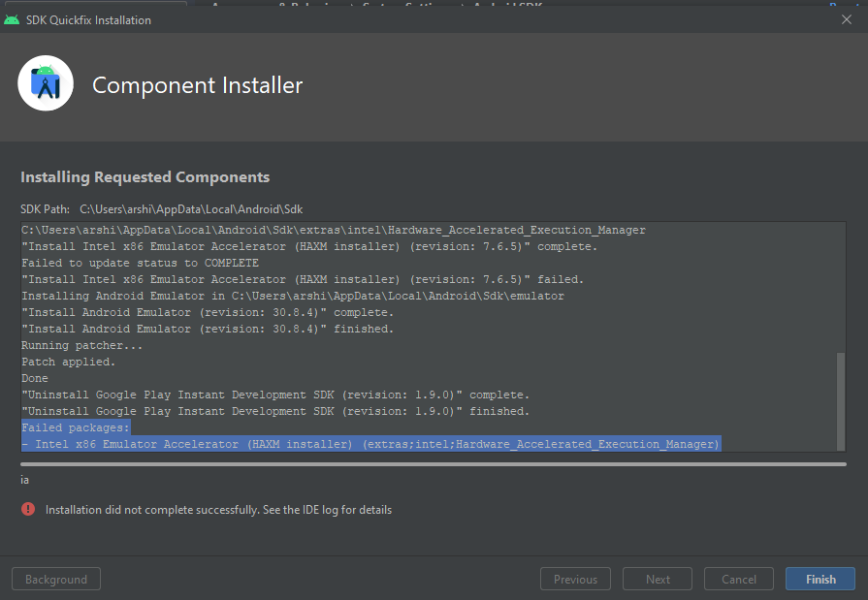The image size is (868, 600).
Task: Click the Android icon next to SDK Quickfix Installation
Action: click(x=12, y=19)
